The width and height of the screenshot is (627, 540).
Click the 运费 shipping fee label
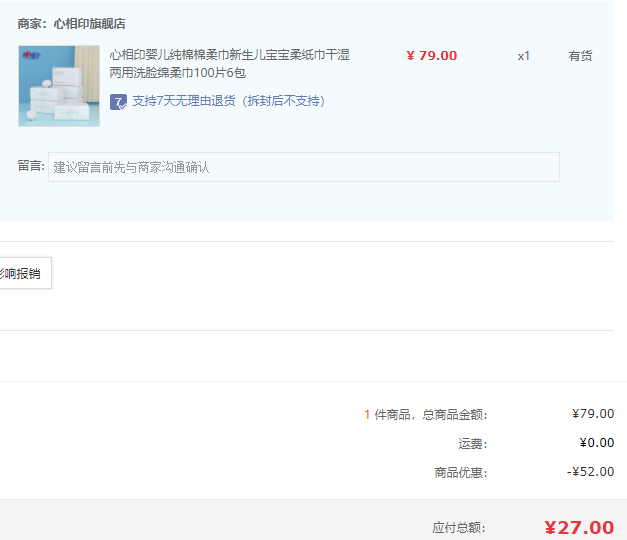coord(472,443)
